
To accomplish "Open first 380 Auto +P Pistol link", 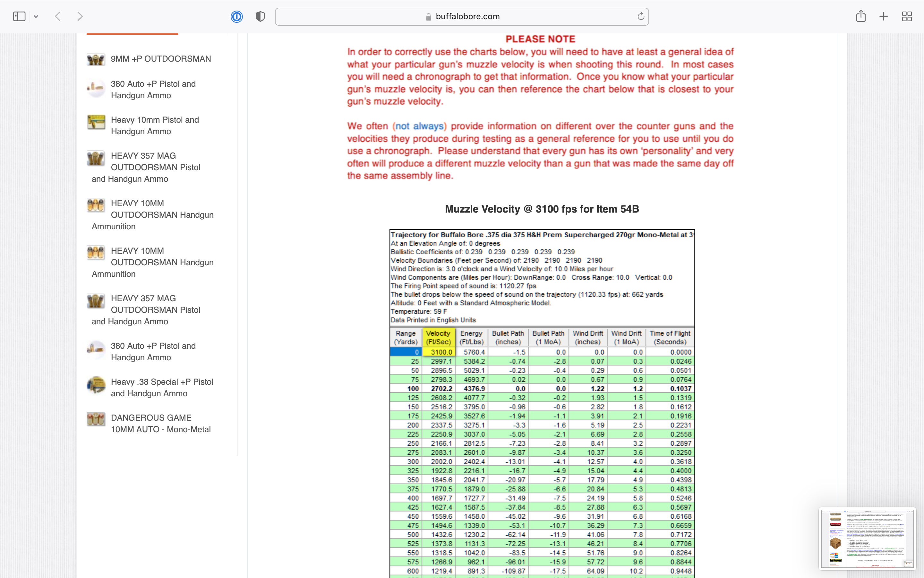I will [153, 90].
